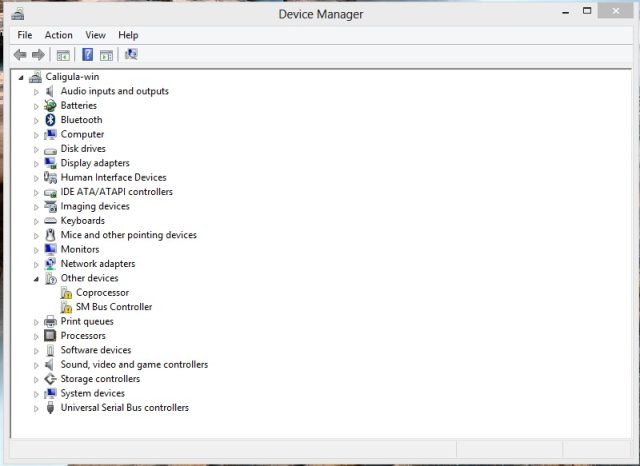Select the Monitors tree item
640x466 pixels.
click(x=80, y=249)
